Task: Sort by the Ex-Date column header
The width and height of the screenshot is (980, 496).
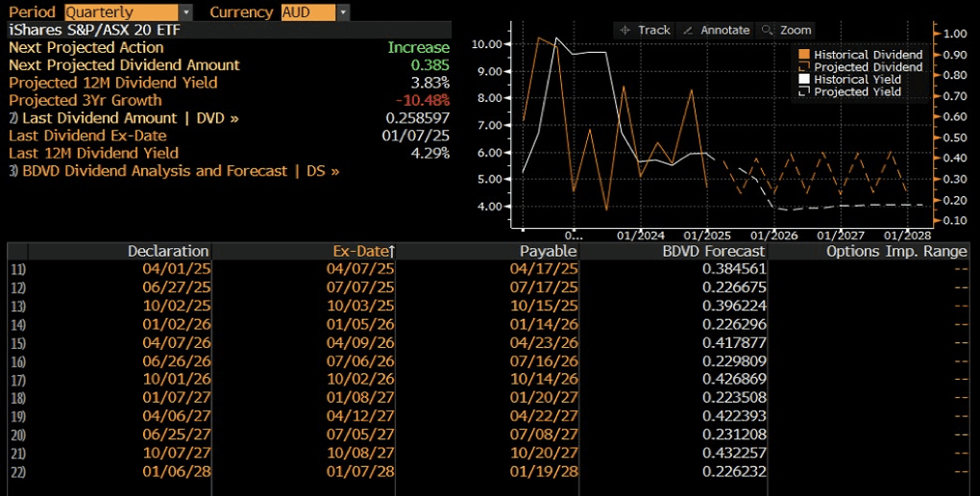Action: click(364, 252)
